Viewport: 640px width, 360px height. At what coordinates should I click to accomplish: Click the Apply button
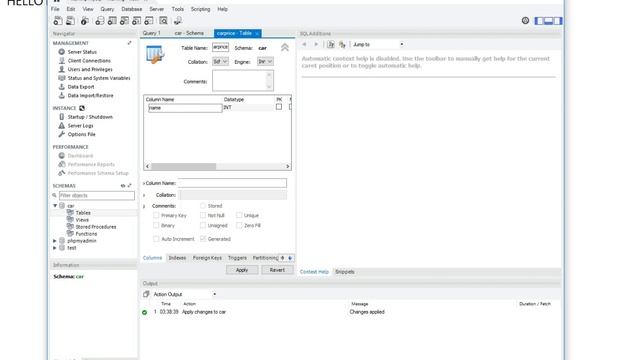(242, 270)
